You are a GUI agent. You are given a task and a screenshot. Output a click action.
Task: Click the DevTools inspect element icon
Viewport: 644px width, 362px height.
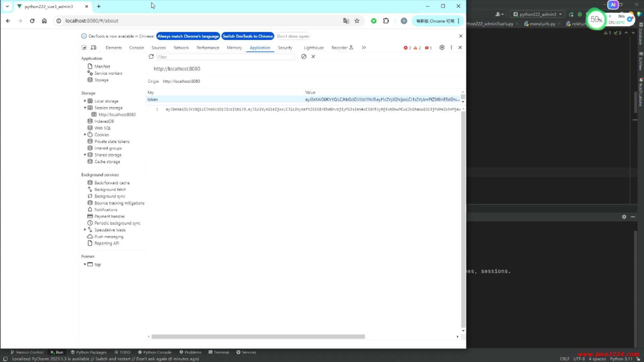tap(84, 48)
